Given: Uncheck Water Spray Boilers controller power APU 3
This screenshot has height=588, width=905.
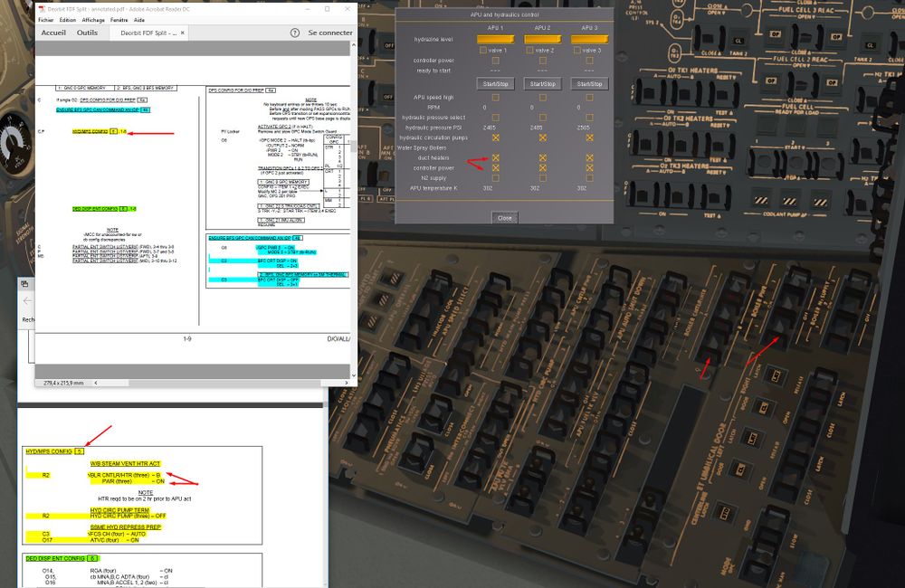Looking at the screenshot, I should click(589, 168).
